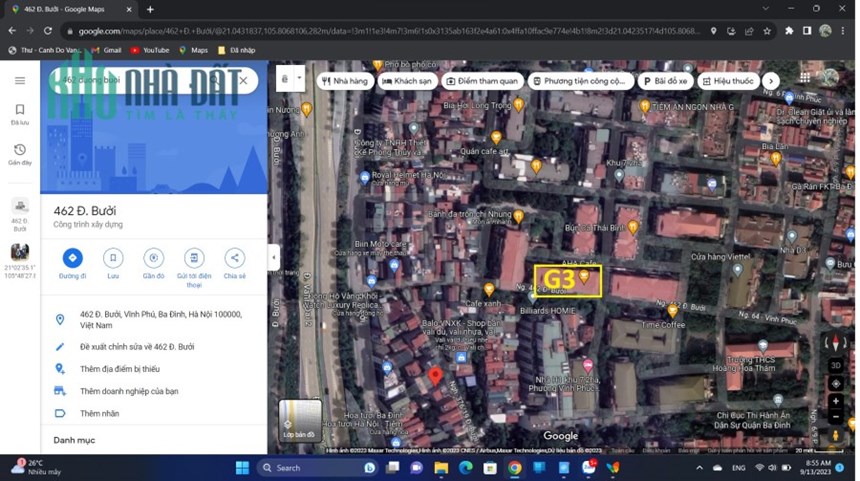This screenshot has height=481, width=860.
Task: Click the show my location button
Action: [x=835, y=383]
